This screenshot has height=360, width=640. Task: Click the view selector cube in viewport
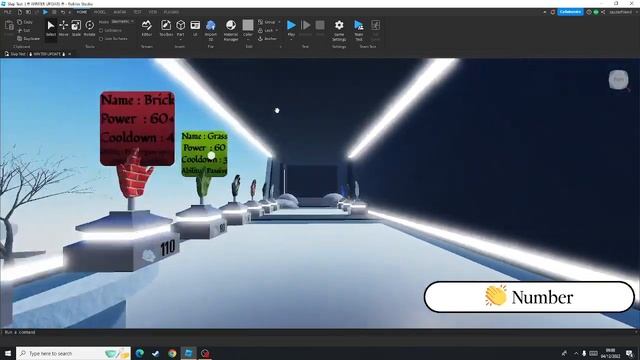click(x=619, y=80)
